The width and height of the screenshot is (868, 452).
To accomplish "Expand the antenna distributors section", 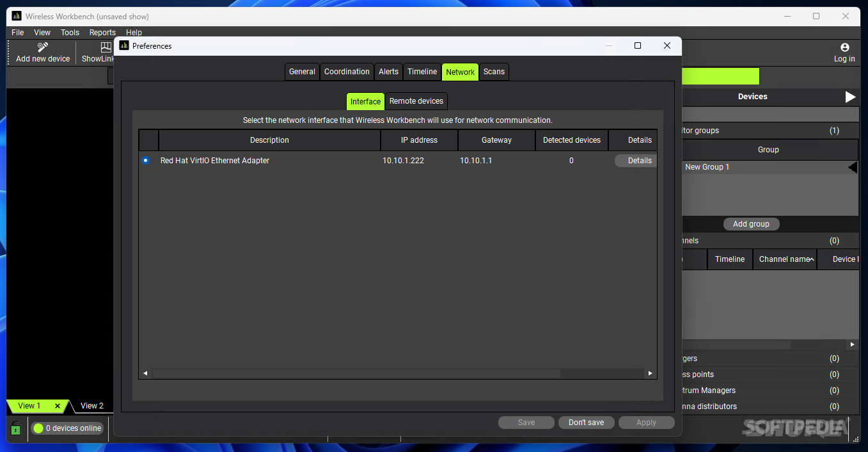I will click(x=770, y=407).
